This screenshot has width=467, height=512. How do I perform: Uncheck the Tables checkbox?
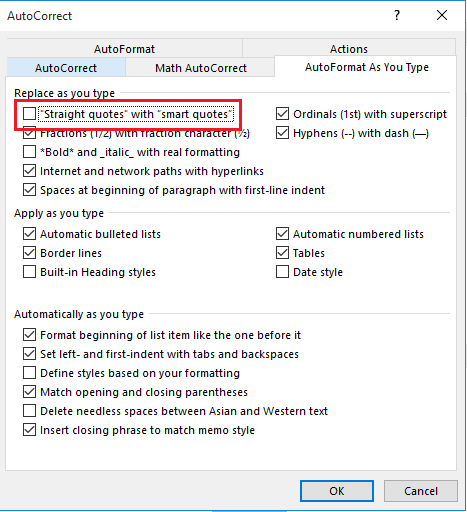[282, 253]
